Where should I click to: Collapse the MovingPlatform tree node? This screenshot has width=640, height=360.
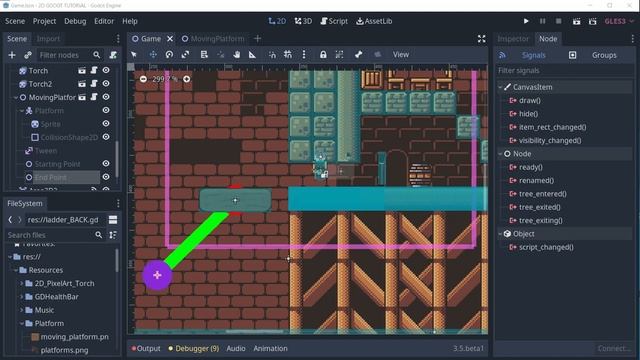[x=16, y=97]
